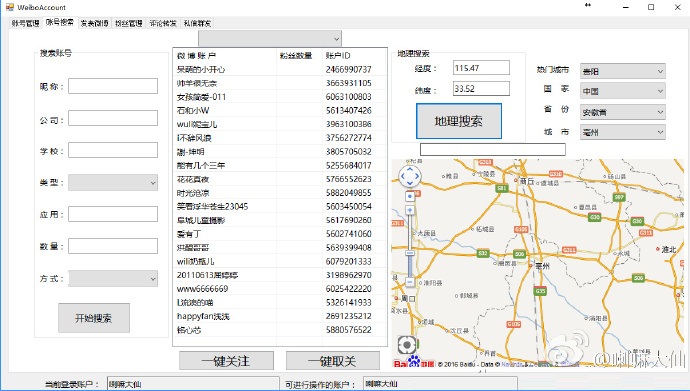Select the 20110613 account row
Screen dimensions: 690x391
[x=280, y=275]
